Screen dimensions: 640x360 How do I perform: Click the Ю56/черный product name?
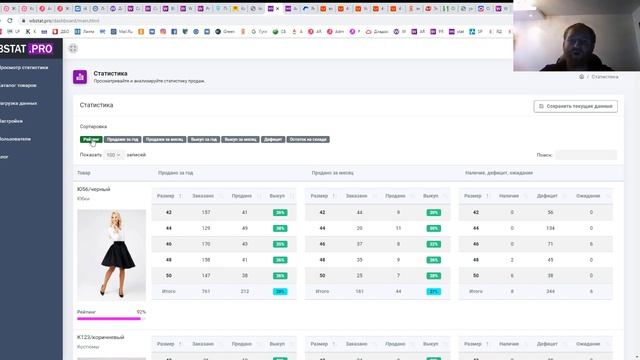pos(93,189)
